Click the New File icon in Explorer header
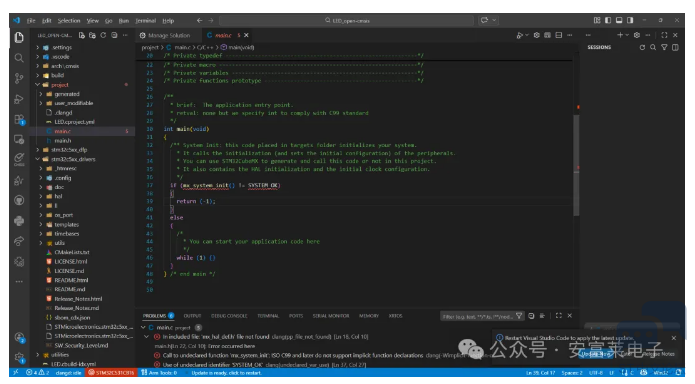 (82, 35)
